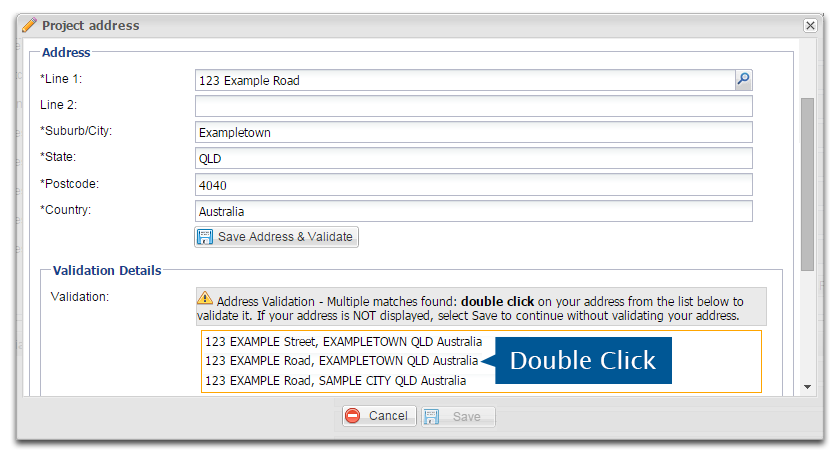Click the Save Address & Validate button
Viewport: 838px width, 458px height.
[276, 237]
